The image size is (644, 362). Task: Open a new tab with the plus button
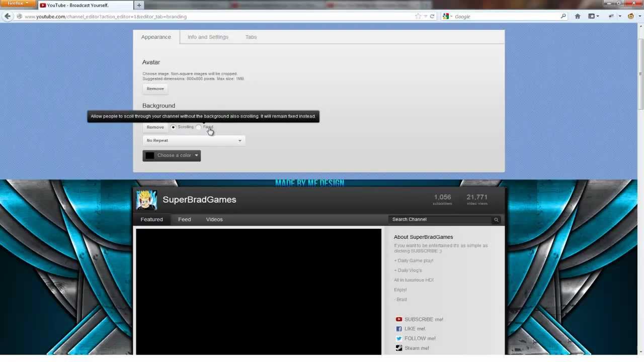click(139, 5)
